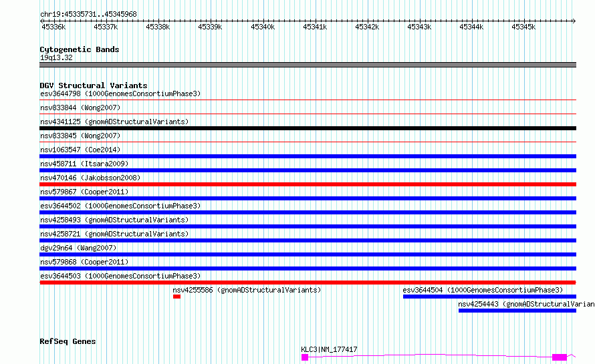Click the 45344k ruler tick label

click(471, 27)
